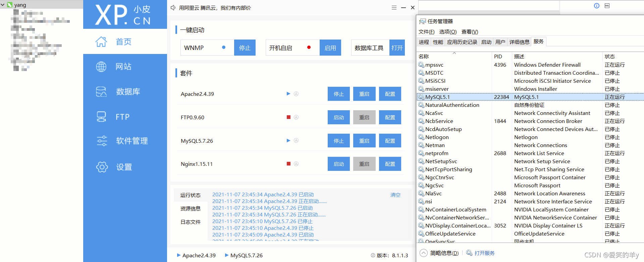
Task: Click the version info icon near 版本
Action: [373, 255]
